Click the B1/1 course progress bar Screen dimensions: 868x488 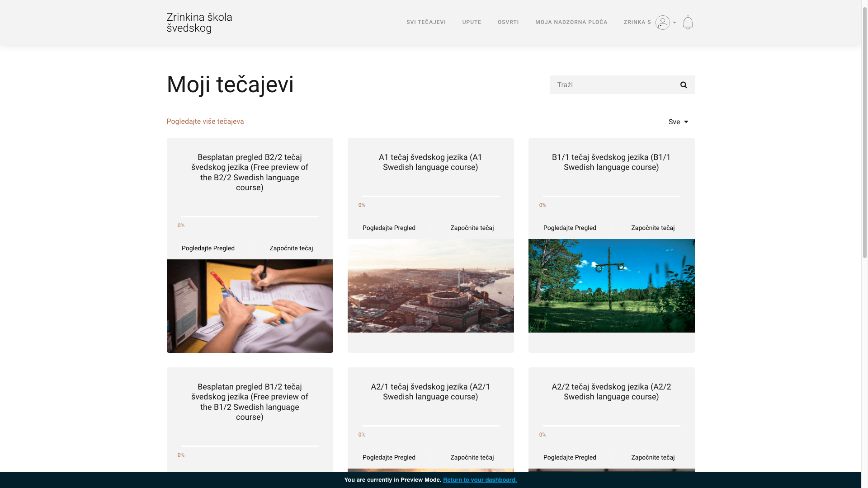point(612,196)
